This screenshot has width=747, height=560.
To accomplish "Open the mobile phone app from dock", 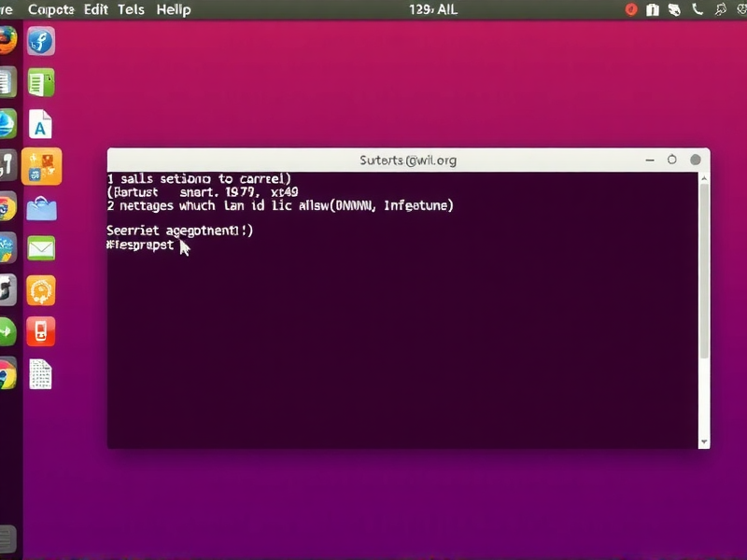I will click(x=41, y=331).
